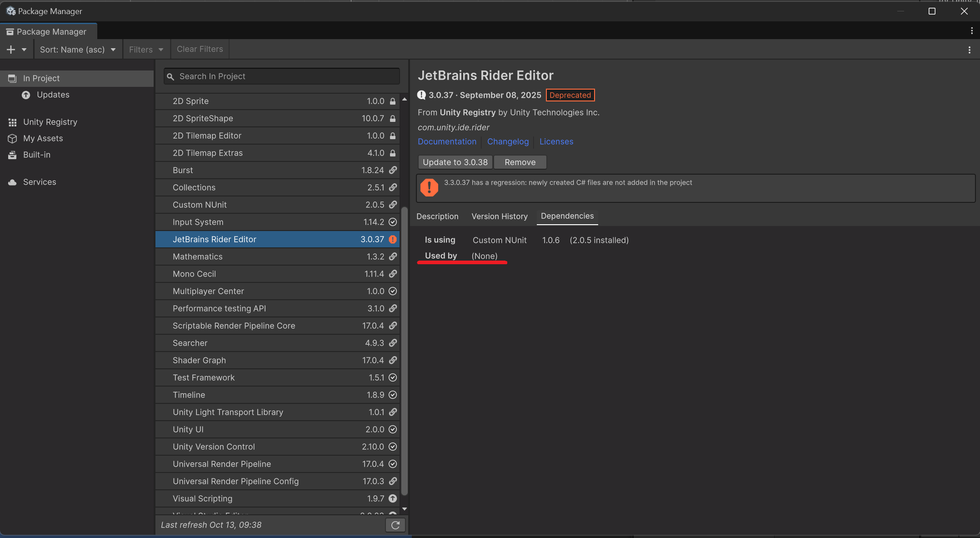Click the update arrow icon beside Visual Scripting
This screenshot has width=980, height=538.
[393, 499]
